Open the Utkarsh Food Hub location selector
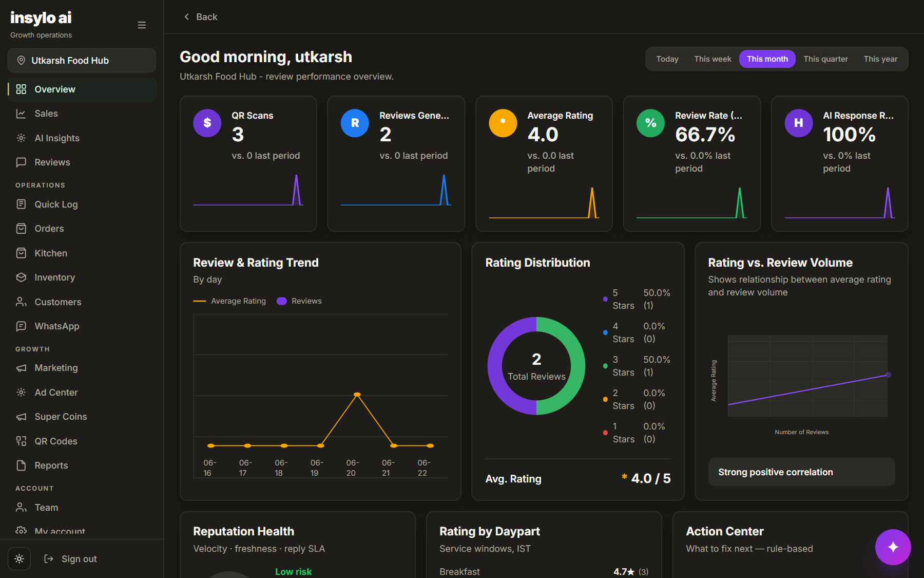This screenshot has width=924, height=578. tap(82, 61)
